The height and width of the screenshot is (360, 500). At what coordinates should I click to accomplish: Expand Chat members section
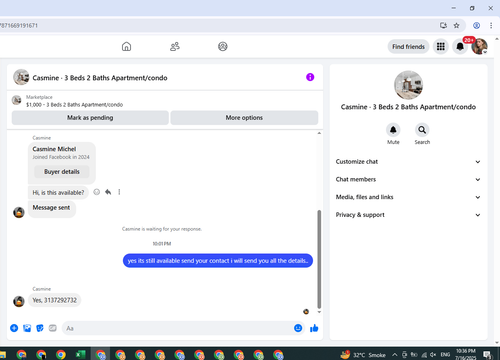408,179
